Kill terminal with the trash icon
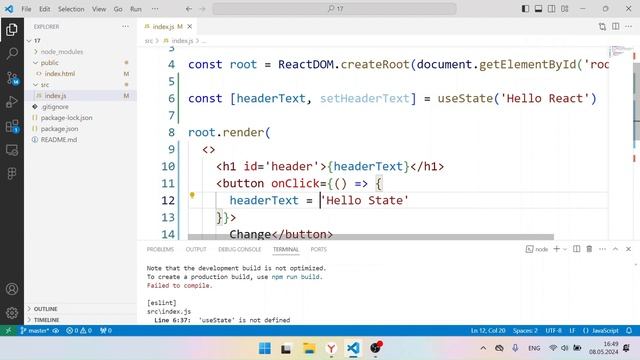This screenshot has height=360, width=640. coord(589,249)
